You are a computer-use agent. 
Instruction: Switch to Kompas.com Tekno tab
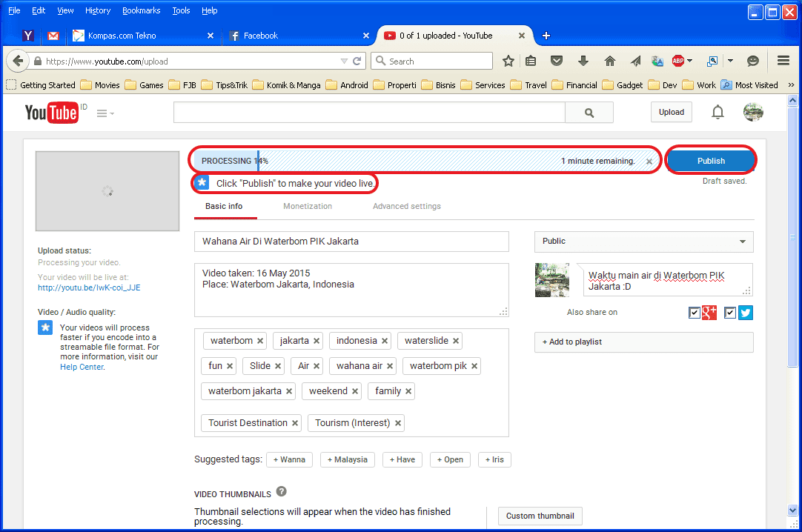[x=144, y=36]
